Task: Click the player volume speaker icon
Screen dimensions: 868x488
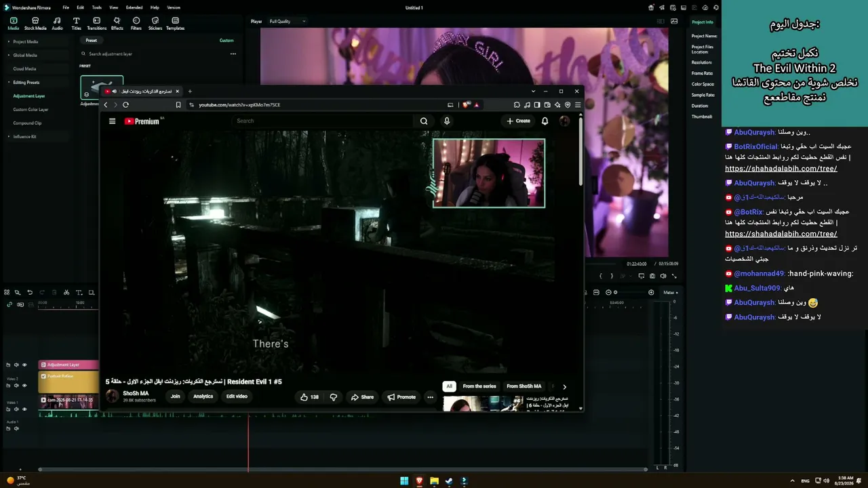Action: 663,276
